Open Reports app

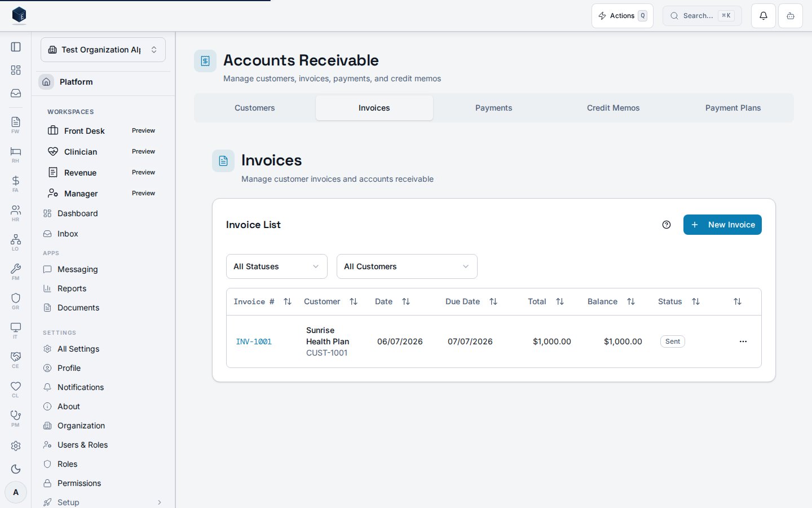coord(103,288)
